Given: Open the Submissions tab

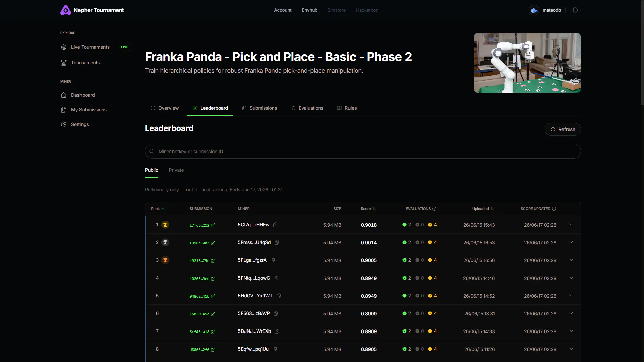Looking at the screenshot, I should (x=259, y=108).
